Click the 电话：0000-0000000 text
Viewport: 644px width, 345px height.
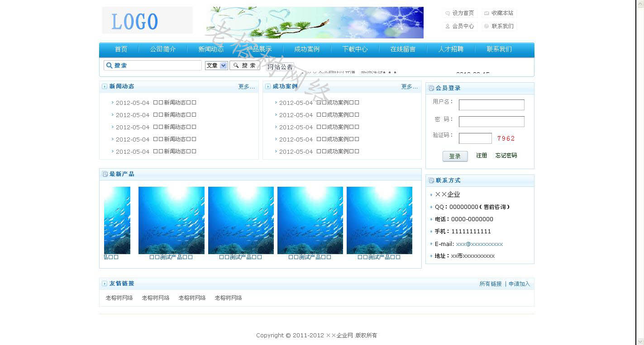(464, 219)
